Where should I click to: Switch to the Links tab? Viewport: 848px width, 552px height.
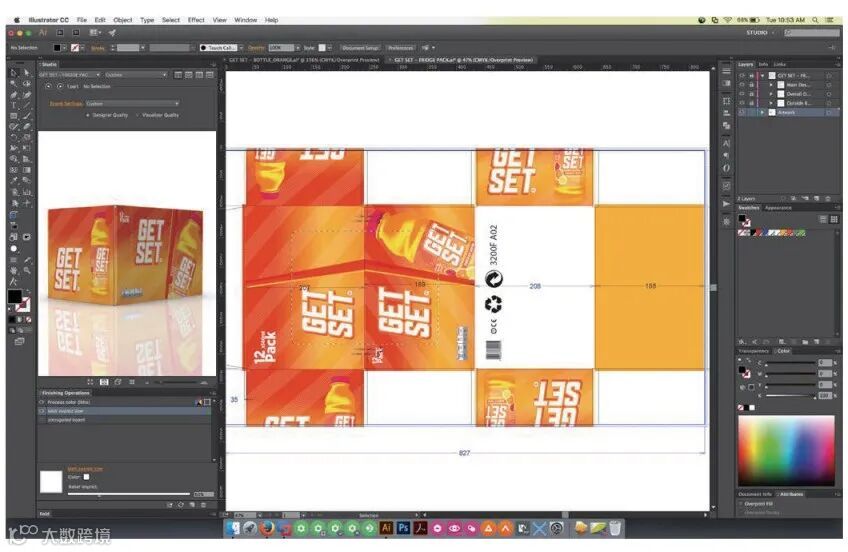coord(779,64)
